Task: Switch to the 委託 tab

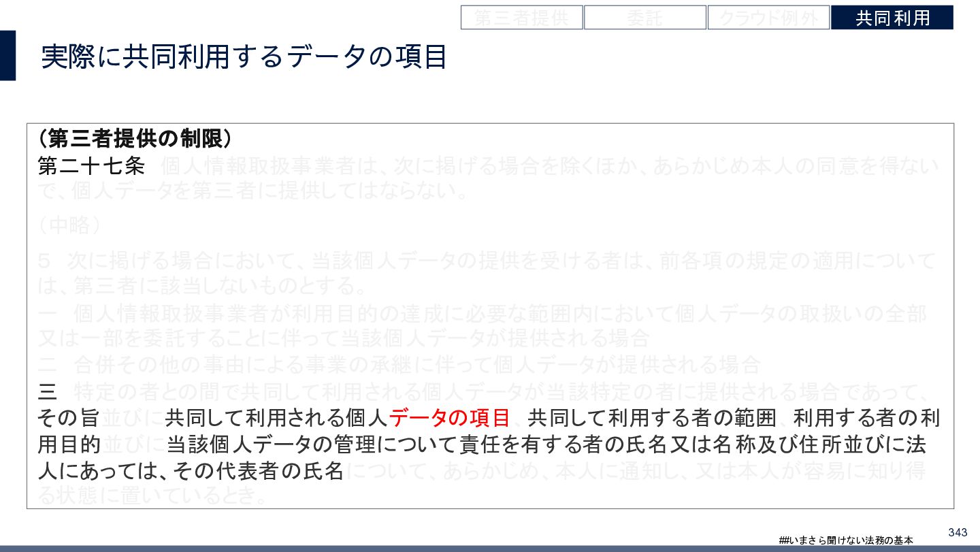Action: point(645,18)
